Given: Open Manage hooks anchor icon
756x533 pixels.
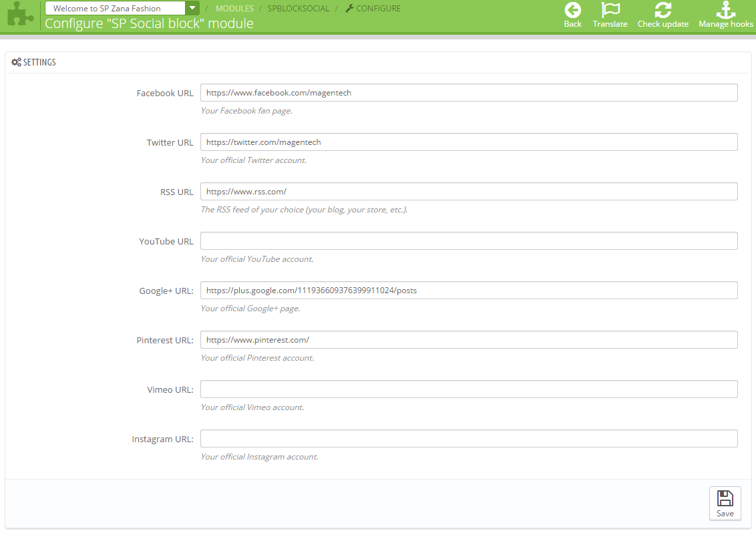Looking at the screenshot, I should click(x=726, y=10).
